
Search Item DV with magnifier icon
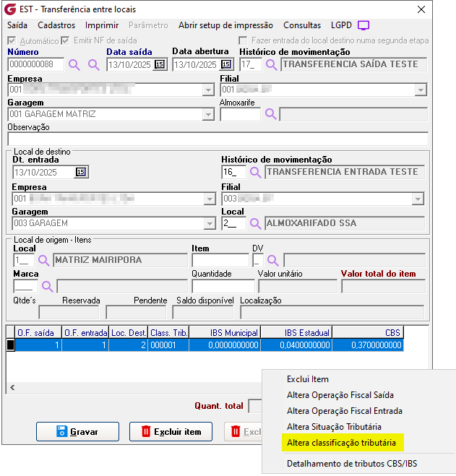click(x=273, y=261)
